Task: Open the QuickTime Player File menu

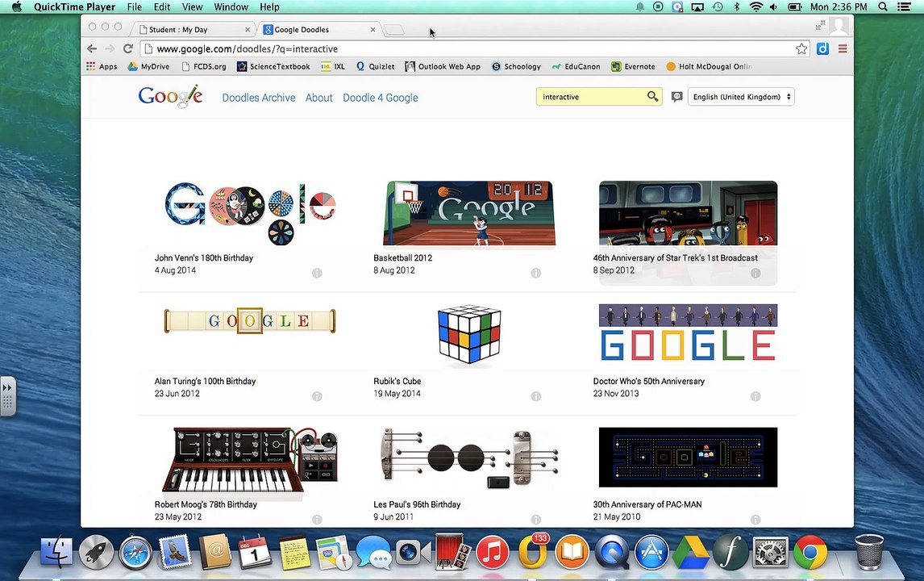Action: pyautogui.click(x=135, y=7)
